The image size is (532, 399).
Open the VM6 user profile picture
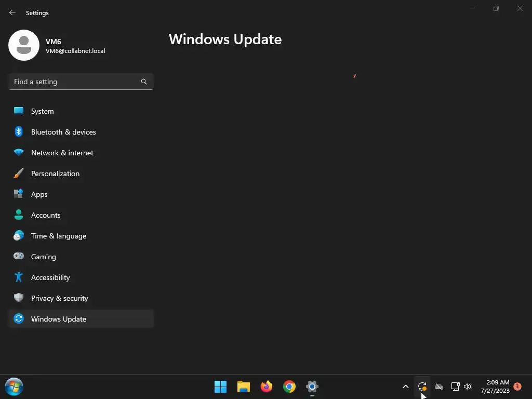[24, 45]
